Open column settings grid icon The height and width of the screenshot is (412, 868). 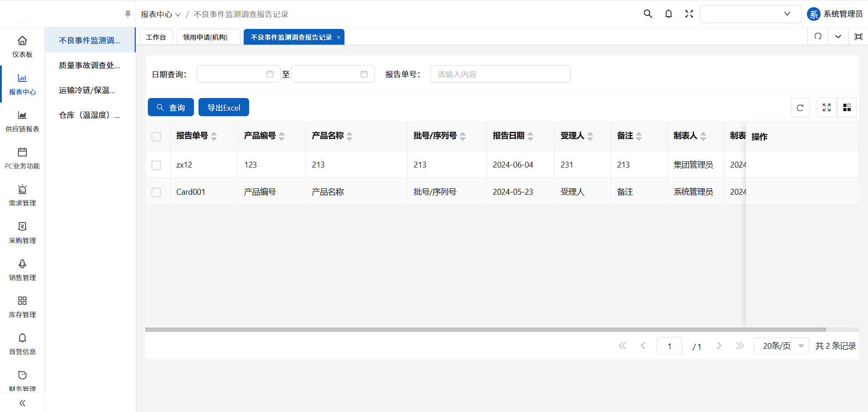pos(847,108)
